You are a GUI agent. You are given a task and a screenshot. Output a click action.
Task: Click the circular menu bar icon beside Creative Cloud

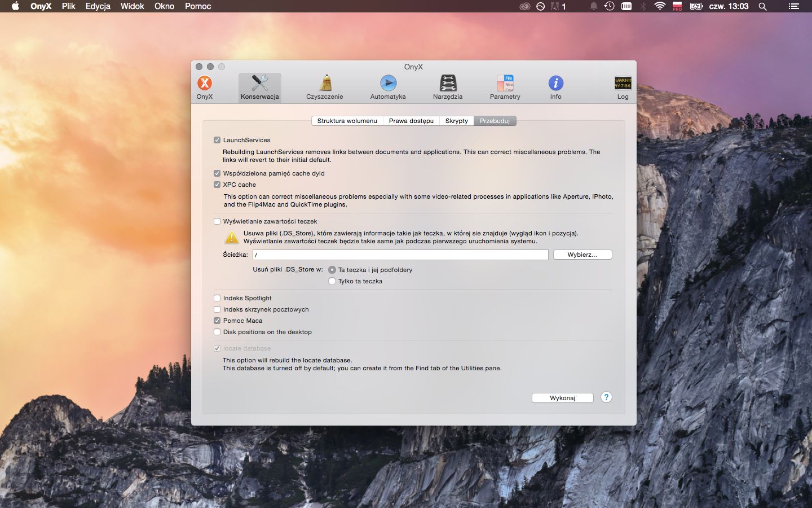tap(541, 6)
